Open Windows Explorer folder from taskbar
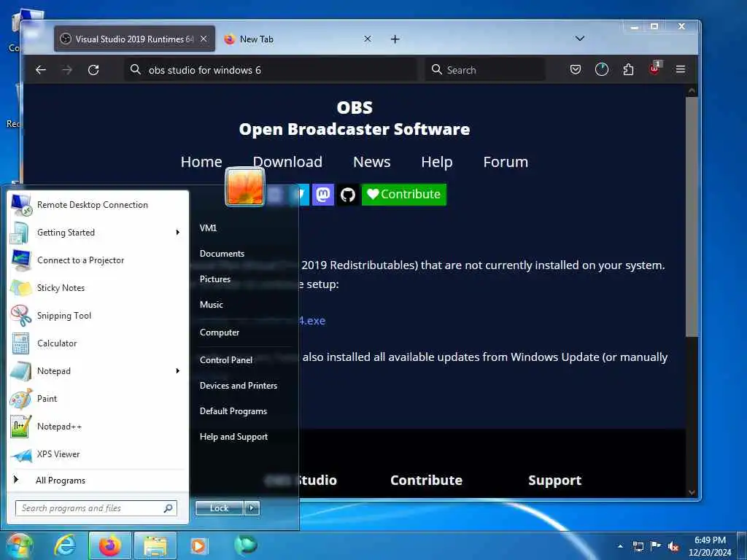The height and width of the screenshot is (560, 747). tap(155, 545)
